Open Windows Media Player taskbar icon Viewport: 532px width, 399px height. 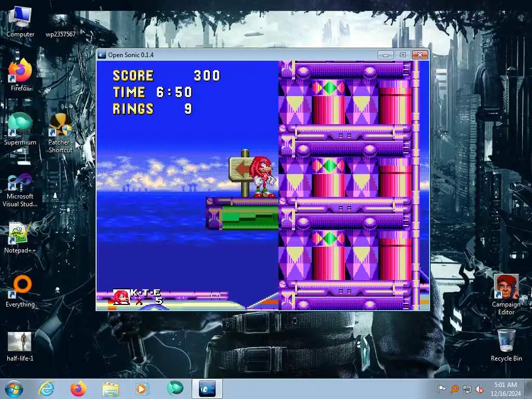point(142,389)
